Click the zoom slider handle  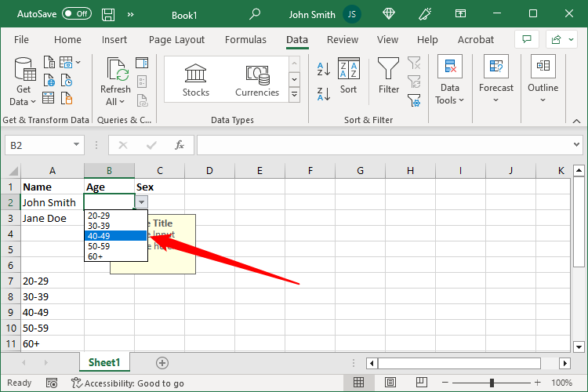[x=492, y=383]
